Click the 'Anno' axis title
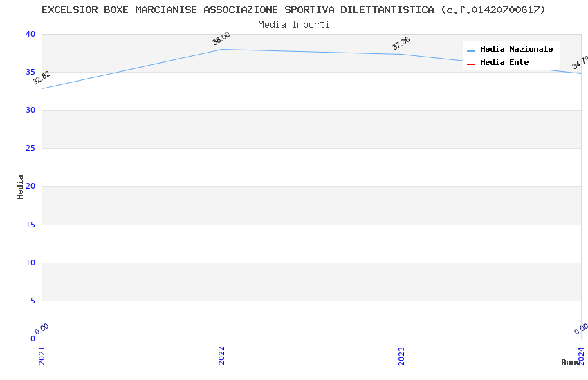Screen dimensions: 588x380 coord(571,362)
